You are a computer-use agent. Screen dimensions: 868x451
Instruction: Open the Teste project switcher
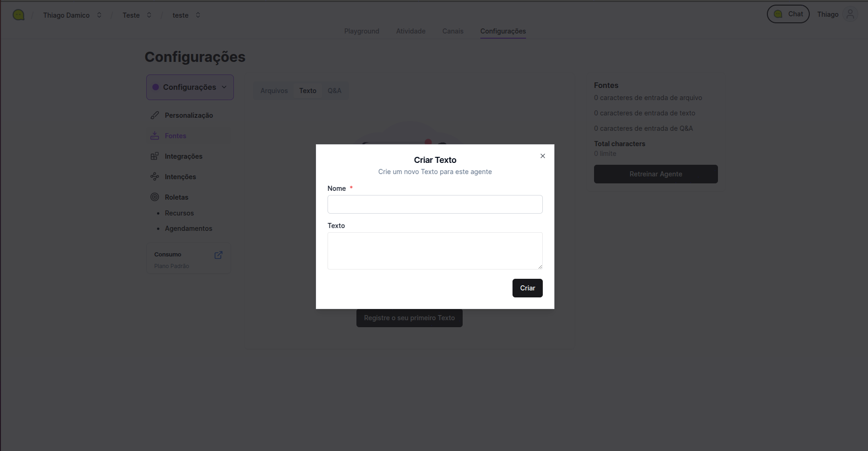pyautogui.click(x=149, y=15)
